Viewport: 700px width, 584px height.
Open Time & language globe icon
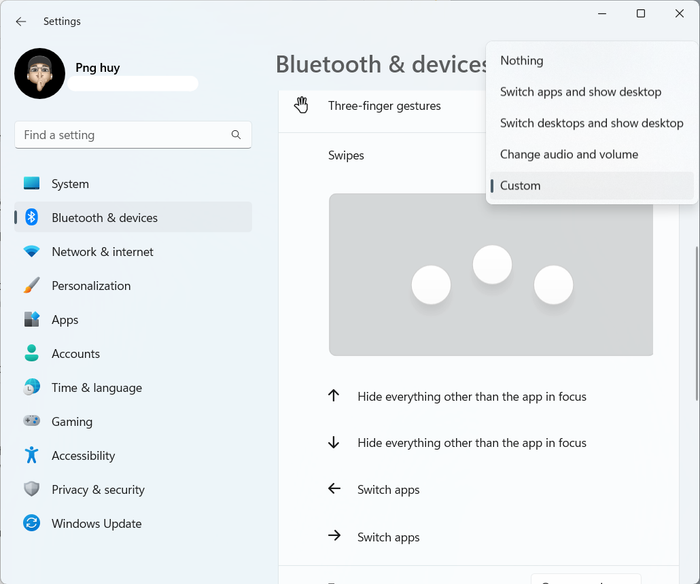pyautogui.click(x=32, y=387)
